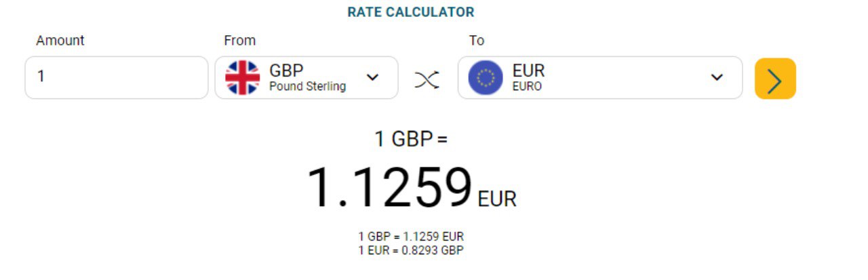The image size is (868, 280).
Task: Click the "1 GBP =" result header
Action: [x=411, y=139]
